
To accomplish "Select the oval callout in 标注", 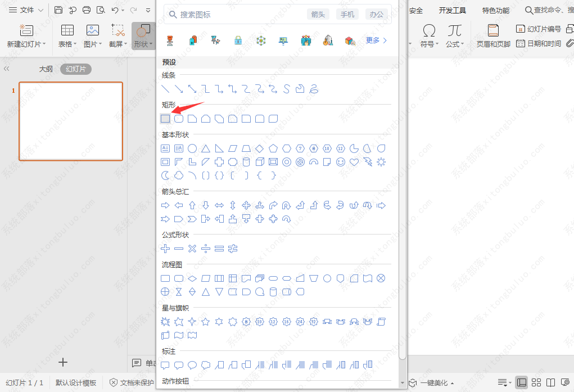I will (x=192, y=365).
